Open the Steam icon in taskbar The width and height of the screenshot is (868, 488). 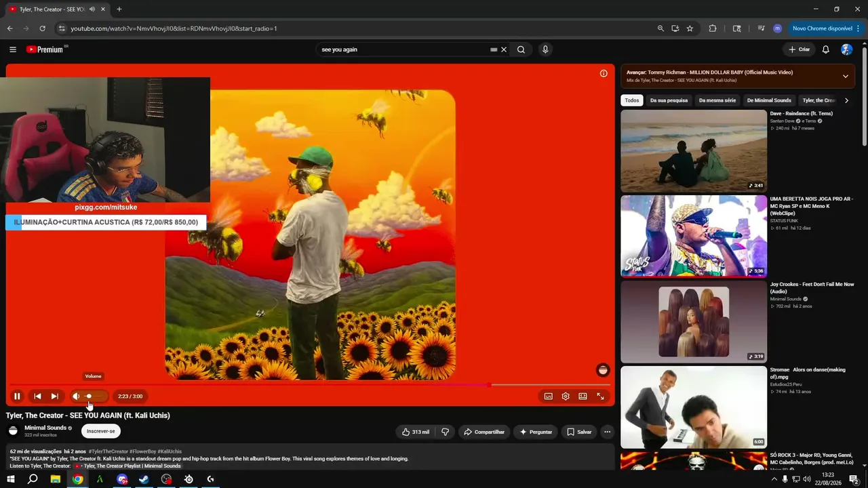tap(144, 479)
